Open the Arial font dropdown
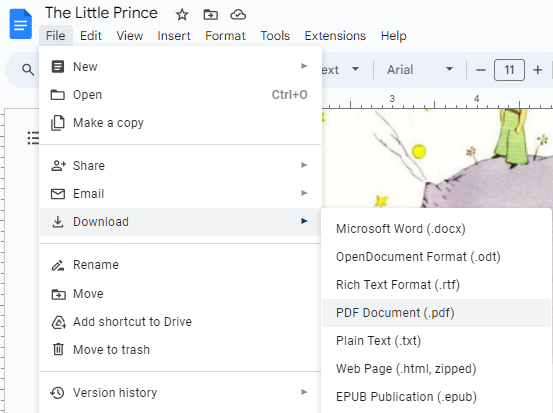553x413 pixels. pos(420,70)
